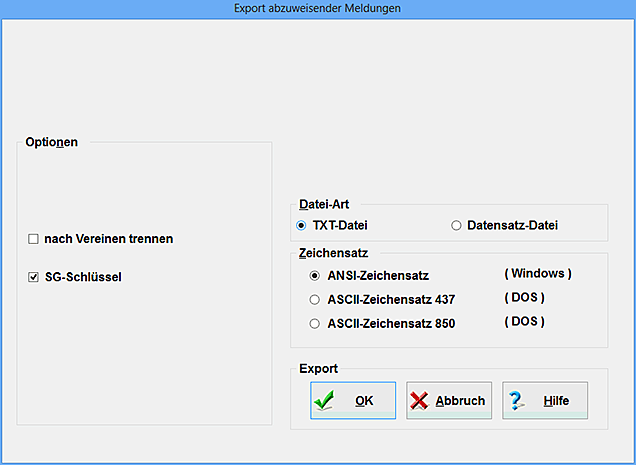Open Hilfe via its button label
Viewport: 636px width, 465px height.
[x=556, y=401]
